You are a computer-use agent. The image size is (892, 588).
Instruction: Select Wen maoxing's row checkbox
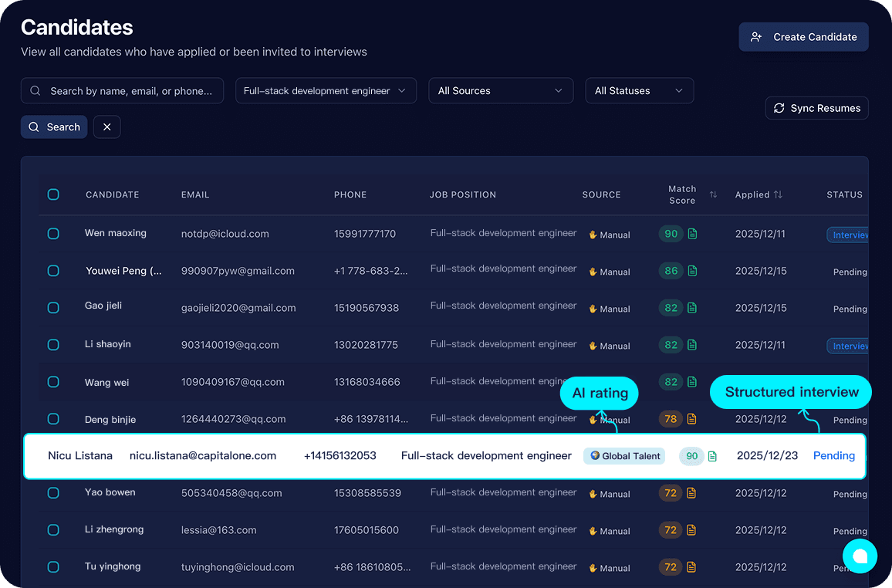coord(53,233)
